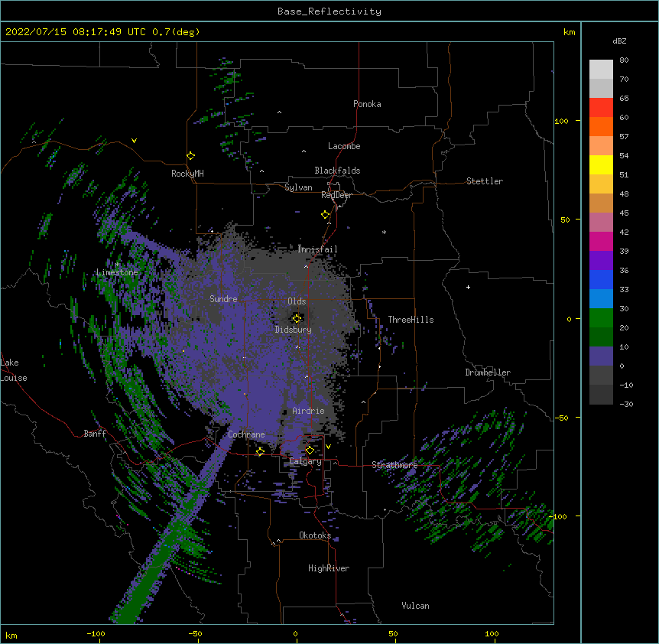
Task: Click the Base_Reflectivity title text
Action: (329, 11)
